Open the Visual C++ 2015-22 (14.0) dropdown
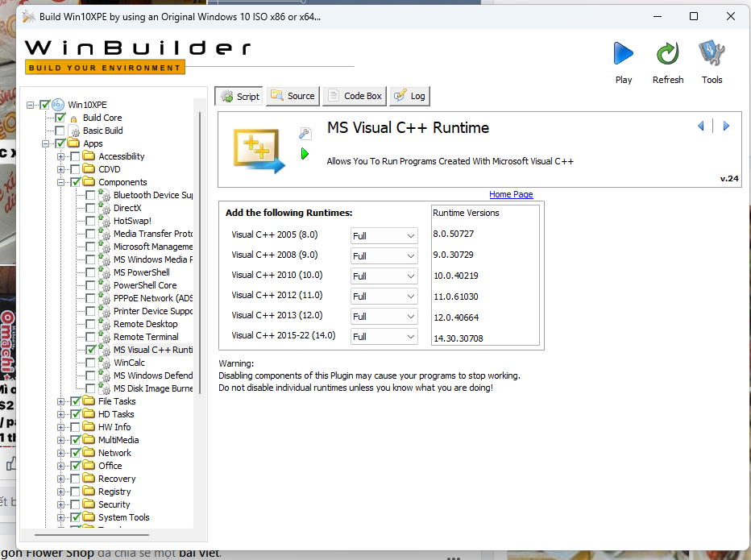 click(x=384, y=336)
